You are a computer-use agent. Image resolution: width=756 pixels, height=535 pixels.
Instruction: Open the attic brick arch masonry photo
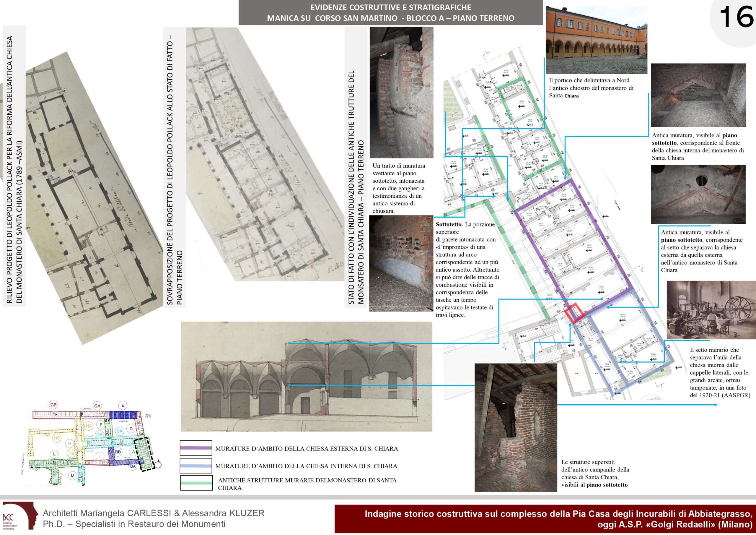[x=698, y=95]
